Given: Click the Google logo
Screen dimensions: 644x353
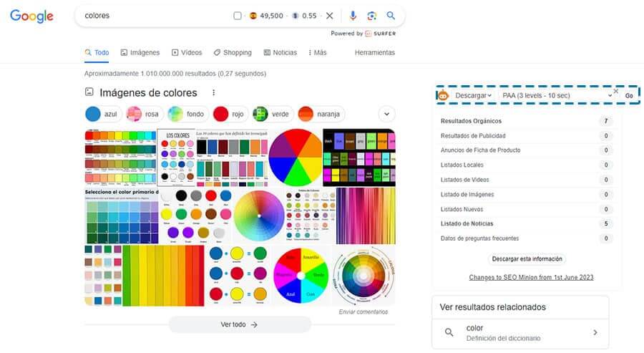Looking at the screenshot, I should [31, 16].
